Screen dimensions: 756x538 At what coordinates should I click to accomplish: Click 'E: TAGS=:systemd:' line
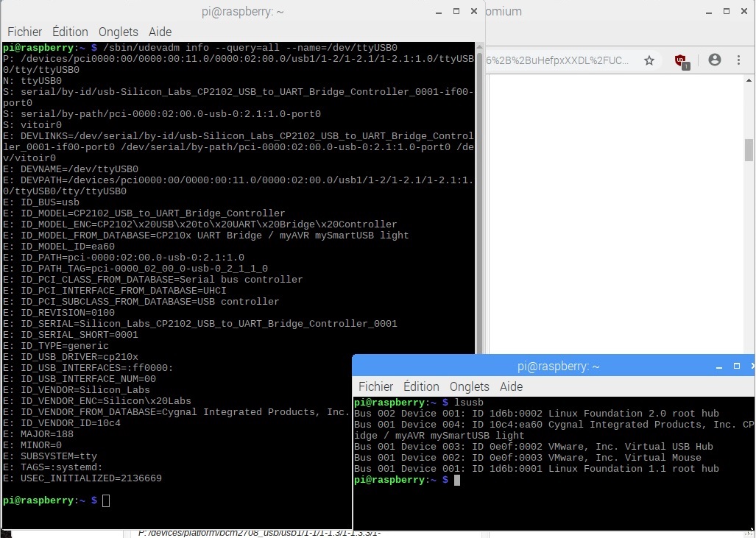(x=53, y=467)
